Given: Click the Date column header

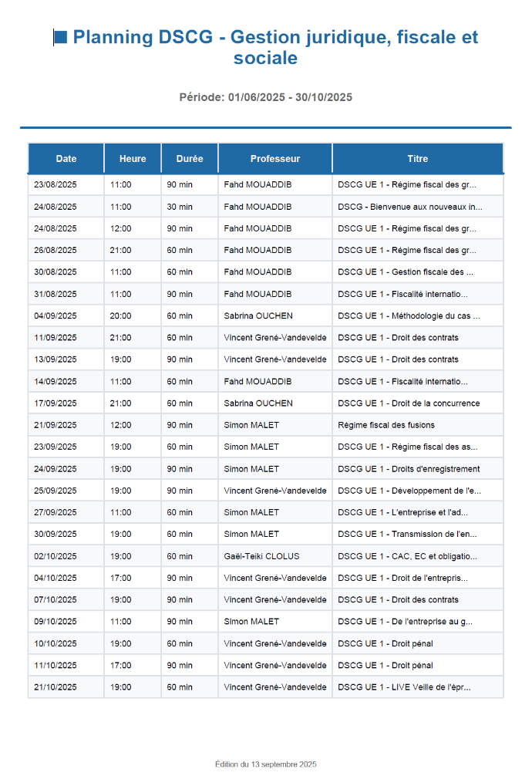Looking at the screenshot, I should click(66, 159).
